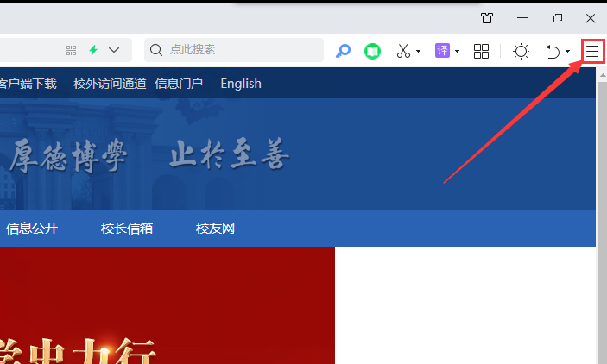The width and height of the screenshot is (607, 364).
Task: Click the blue magnifier search button
Action: (x=344, y=51)
